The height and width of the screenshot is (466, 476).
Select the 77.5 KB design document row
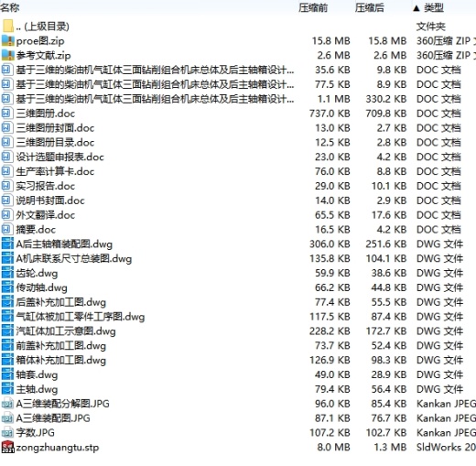(x=238, y=84)
